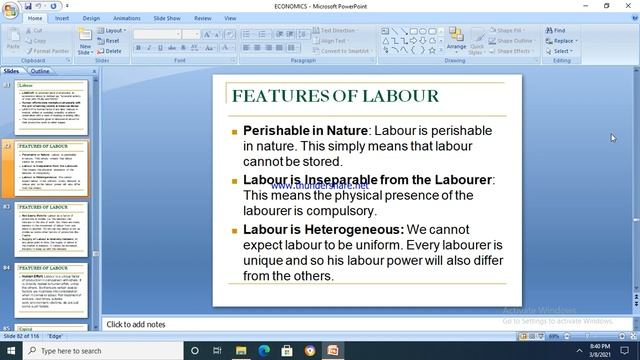Click the Clear All Formatting icon
640x360 pixels.
(230, 34)
